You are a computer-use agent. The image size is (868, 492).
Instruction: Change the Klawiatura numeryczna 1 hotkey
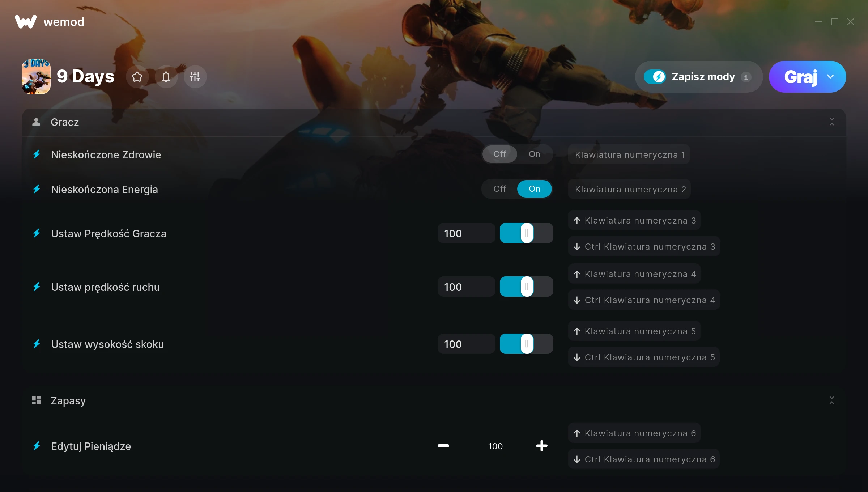click(x=629, y=155)
